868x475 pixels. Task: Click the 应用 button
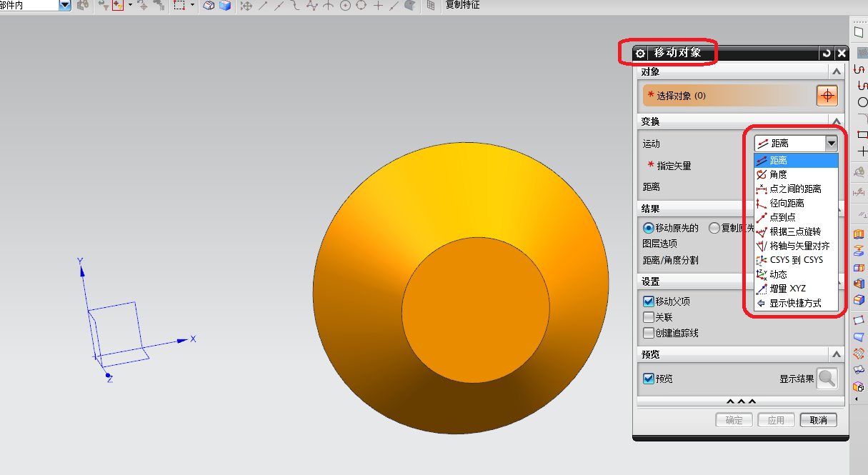coord(777,420)
